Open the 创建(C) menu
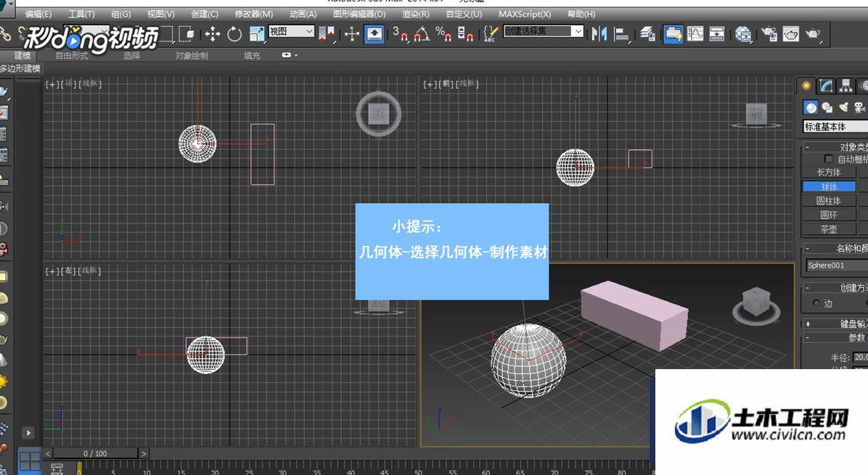 pyautogui.click(x=205, y=14)
